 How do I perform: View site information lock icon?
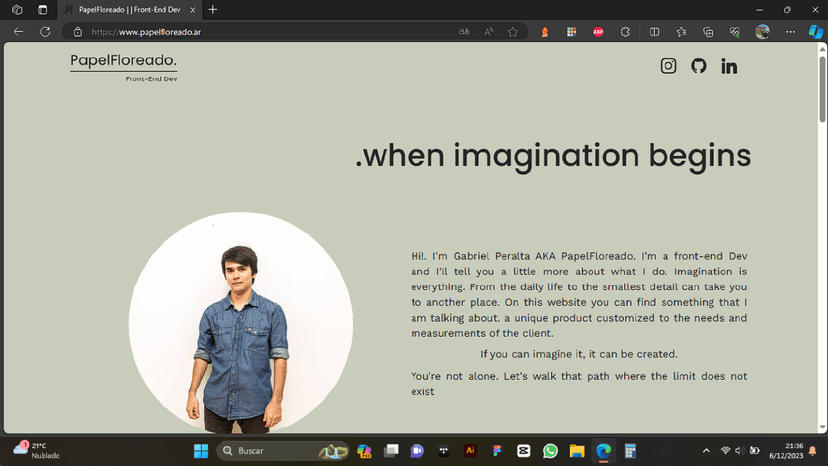78,32
